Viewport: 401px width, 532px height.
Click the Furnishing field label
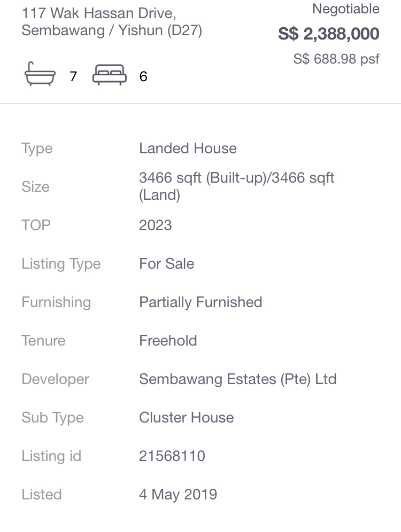click(56, 302)
